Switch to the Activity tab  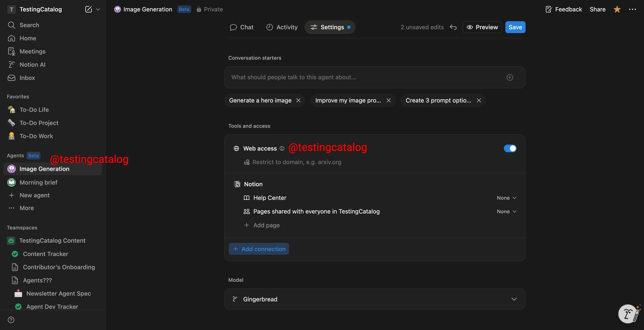(x=282, y=27)
